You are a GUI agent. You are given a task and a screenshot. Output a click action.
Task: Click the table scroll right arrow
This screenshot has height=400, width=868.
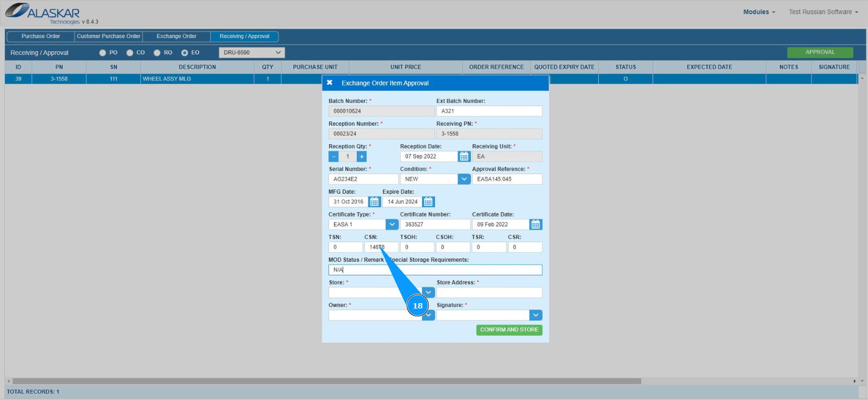[x=854, y=381]
